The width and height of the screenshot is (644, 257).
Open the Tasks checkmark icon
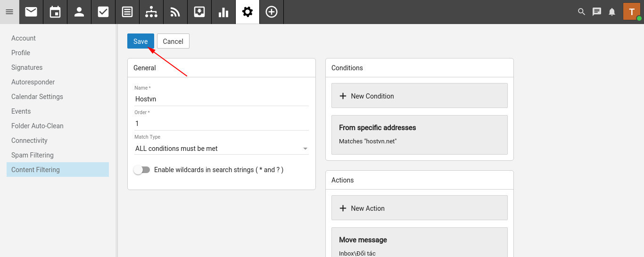click(x=103, y=12)
